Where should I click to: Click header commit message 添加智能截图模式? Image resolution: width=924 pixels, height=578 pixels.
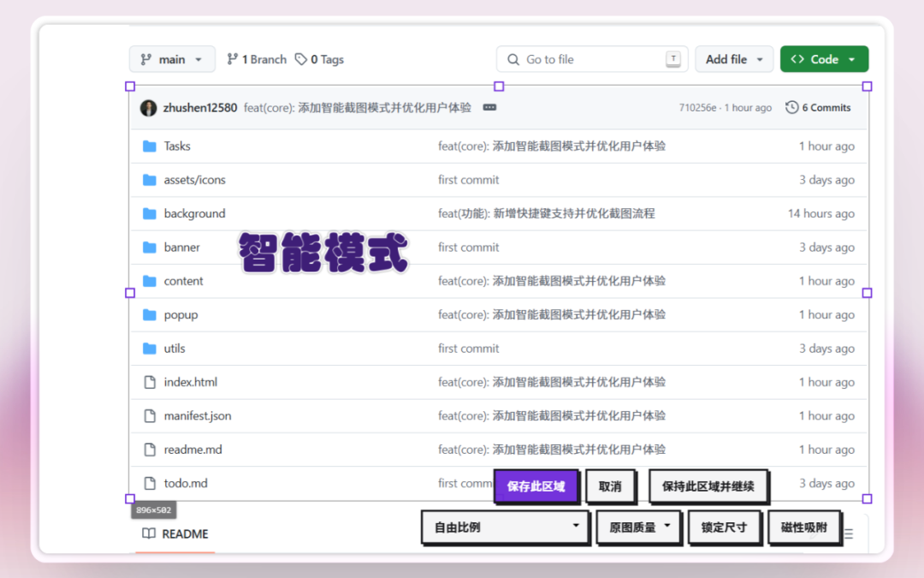pos(358,107)
